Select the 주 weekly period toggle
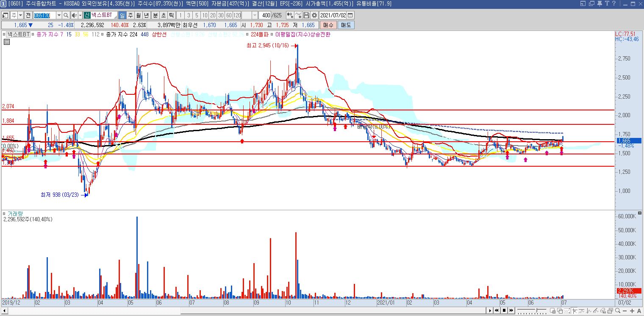This screenshot has width=644, height=316. click(130, 15)
